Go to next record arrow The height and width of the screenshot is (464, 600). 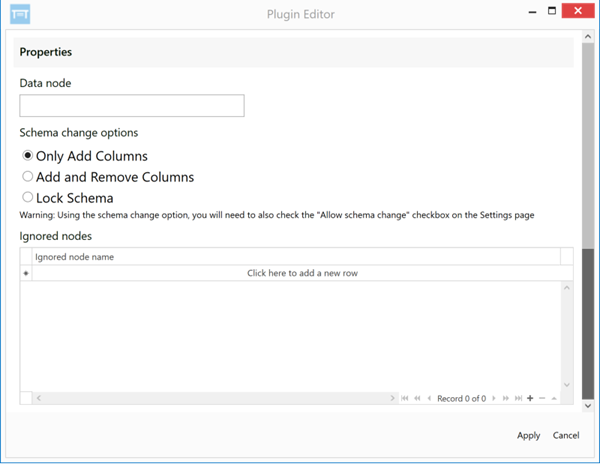tap(494, 398)
